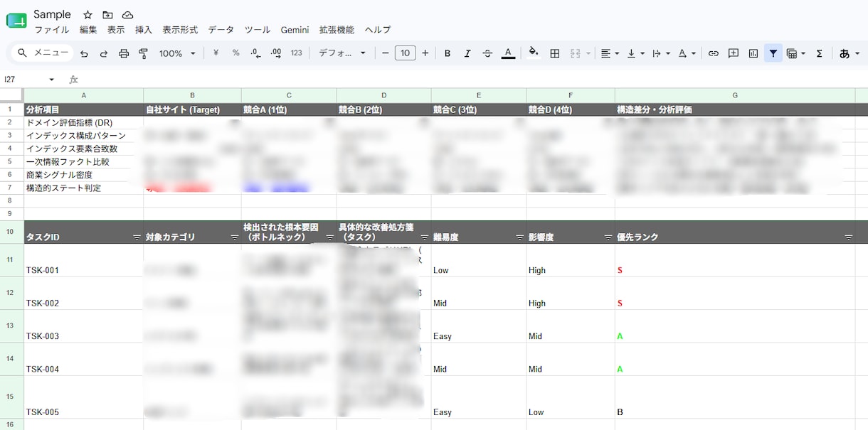The height and width of the screenshot is (430, 868).
Task: Open the 編集 menu
Action: (88, 30)
